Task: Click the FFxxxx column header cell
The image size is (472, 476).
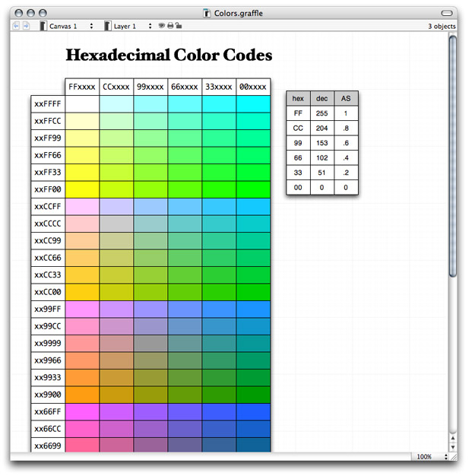Action: coord(82,87)
